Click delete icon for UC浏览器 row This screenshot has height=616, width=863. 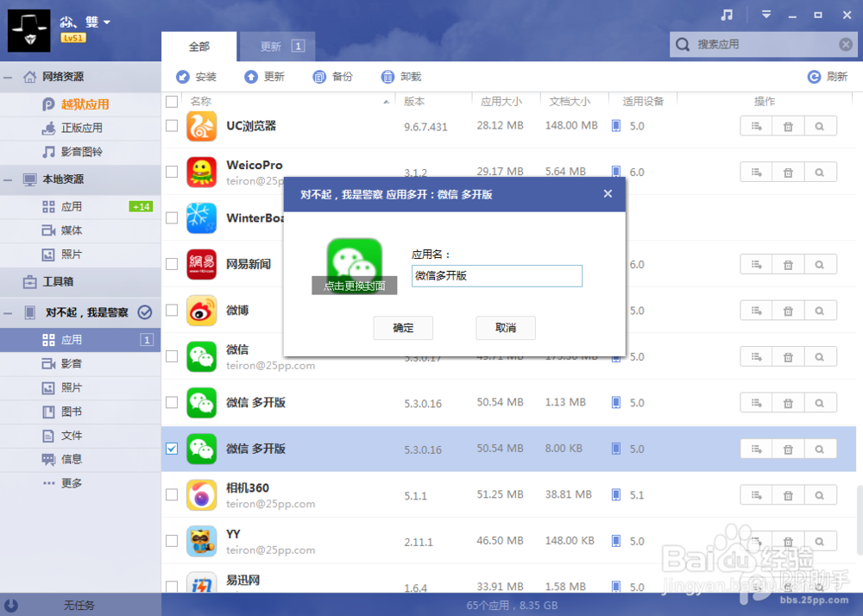788,126
